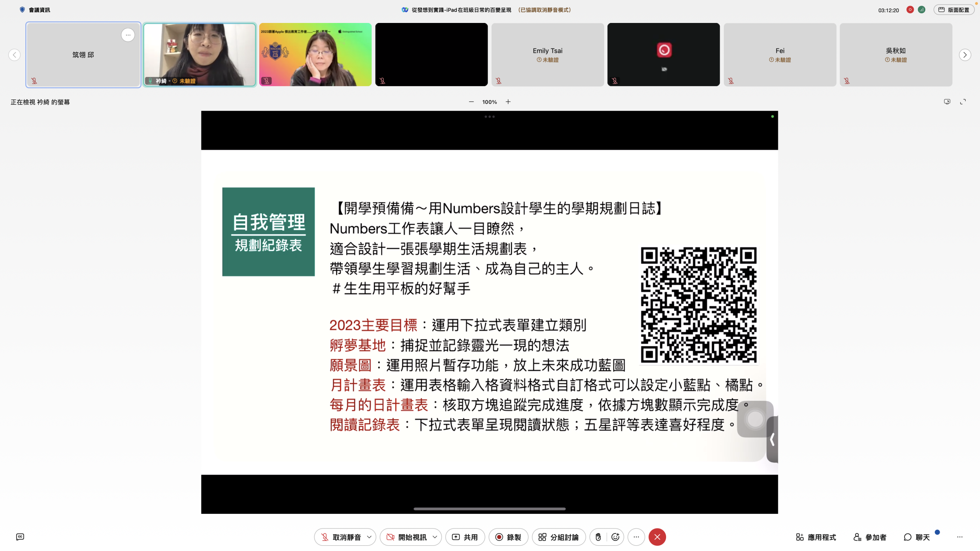980x551 pixels.
Task: Open closed captions icon at bottom left
Action: pos(20,537)
